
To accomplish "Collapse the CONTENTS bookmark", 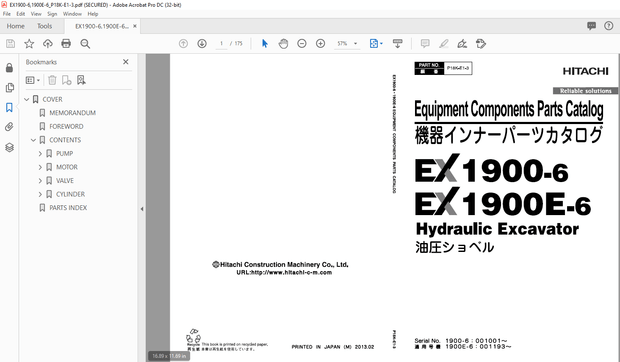I will tap(33, 140).
